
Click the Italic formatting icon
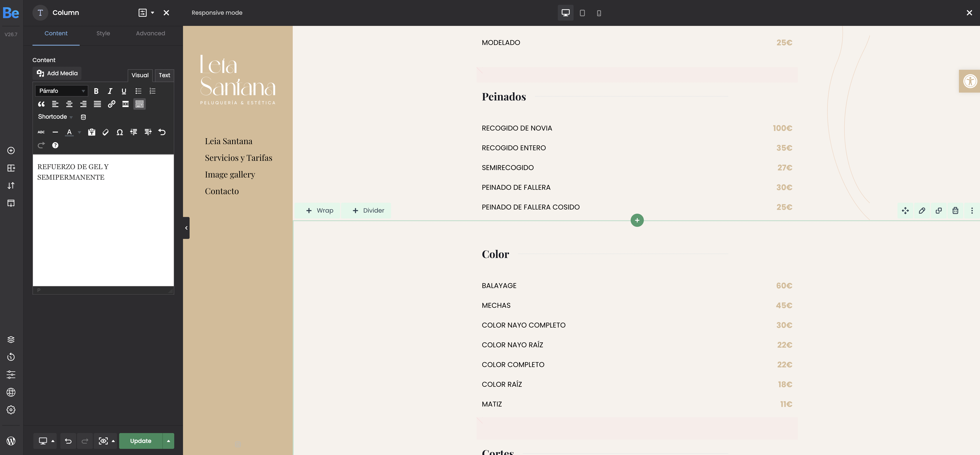[110, 91]
